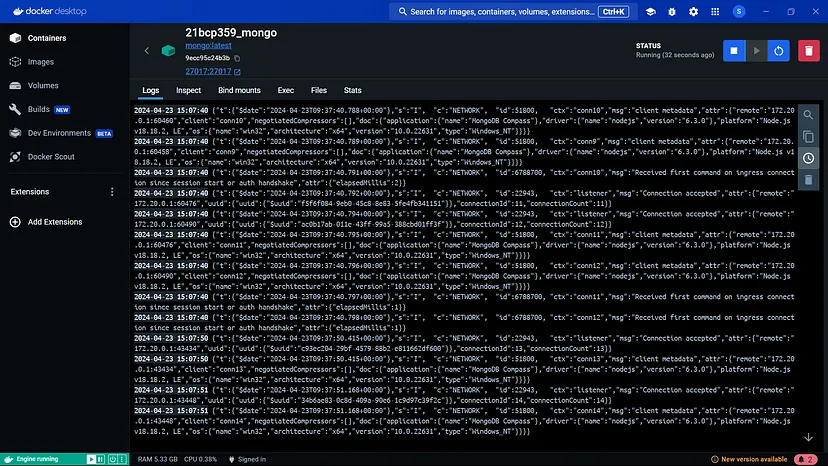Switch to the Files tab

coord(319,90)
